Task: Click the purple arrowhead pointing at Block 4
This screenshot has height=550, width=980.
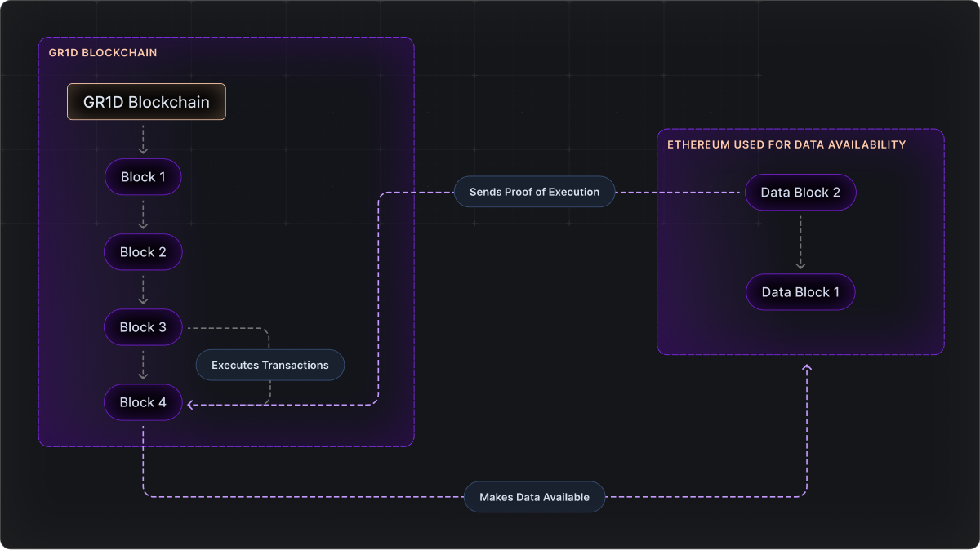Action: (x=190, y=404)
